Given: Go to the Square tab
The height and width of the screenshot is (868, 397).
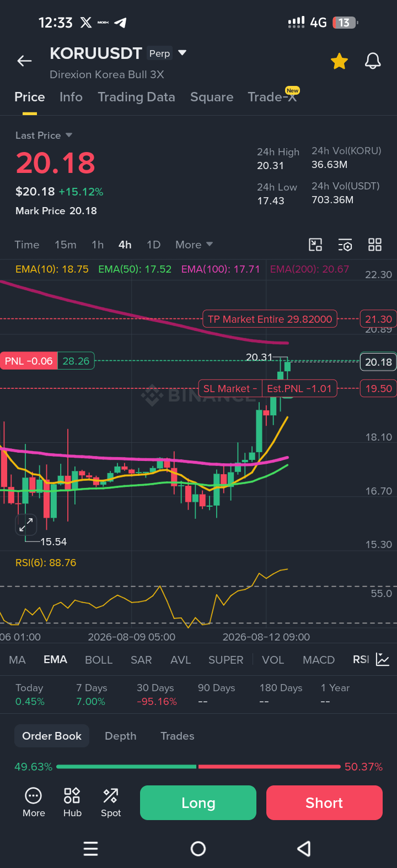Looking at the screenshot, I should [x=212, y=97].
